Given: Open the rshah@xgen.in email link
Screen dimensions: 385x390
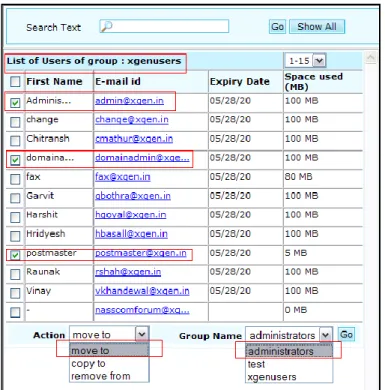Looking at the screenshot, I should (x=128, y=272).
